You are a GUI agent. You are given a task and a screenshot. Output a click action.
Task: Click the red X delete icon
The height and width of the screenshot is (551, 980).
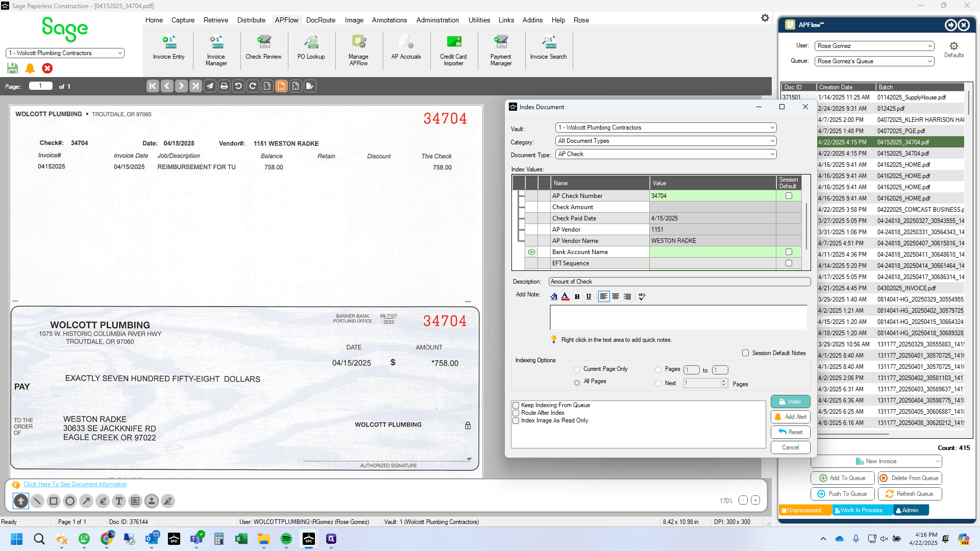coord(47,68)
